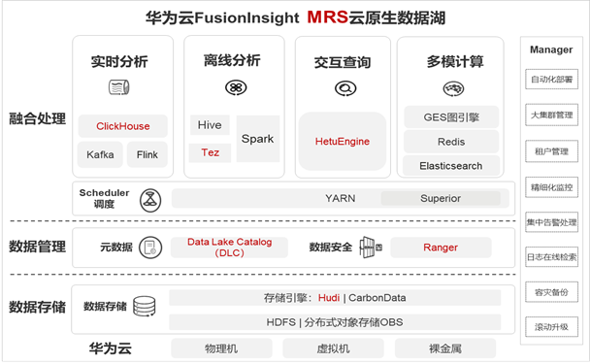Click the 数据管理 layer label
This screenshot has width=590, height=364.
pyautogui.click(x=37, y=247)
